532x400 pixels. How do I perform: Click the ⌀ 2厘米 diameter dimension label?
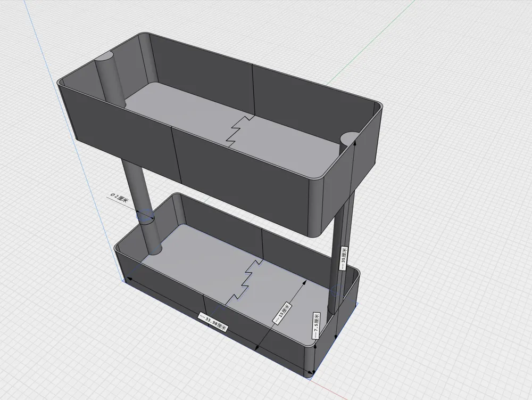pos(119,198)
